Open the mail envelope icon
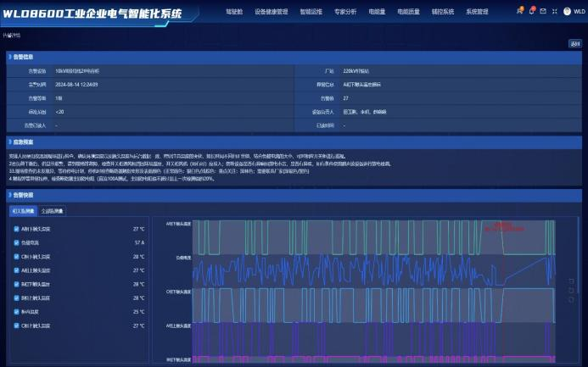 [x=543, y=12]
